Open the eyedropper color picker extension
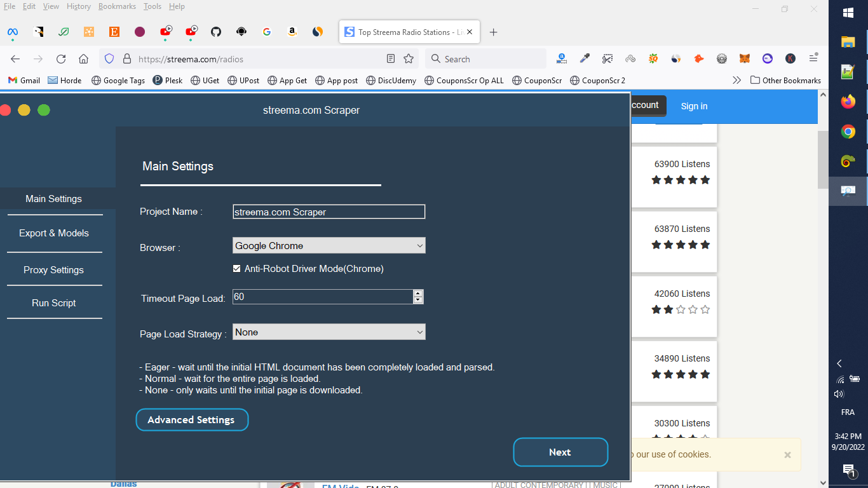Screen dimensions: 868x488 tap(585, 58)
